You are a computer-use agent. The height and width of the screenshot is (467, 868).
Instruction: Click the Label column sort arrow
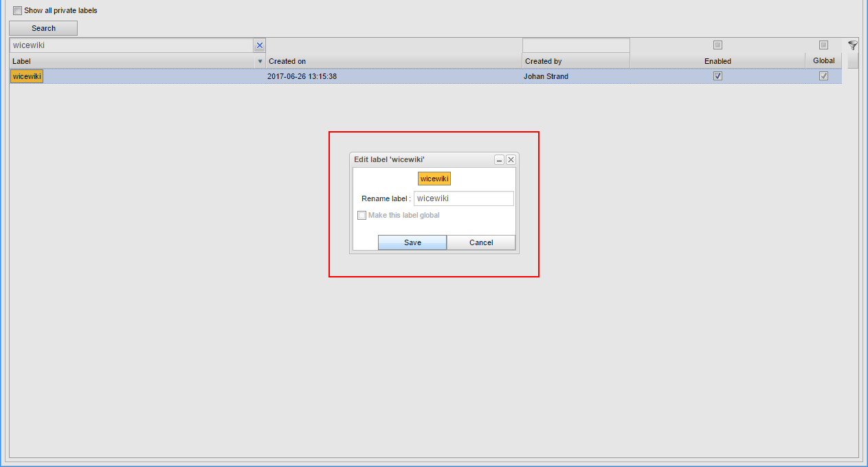click(260, 61)
